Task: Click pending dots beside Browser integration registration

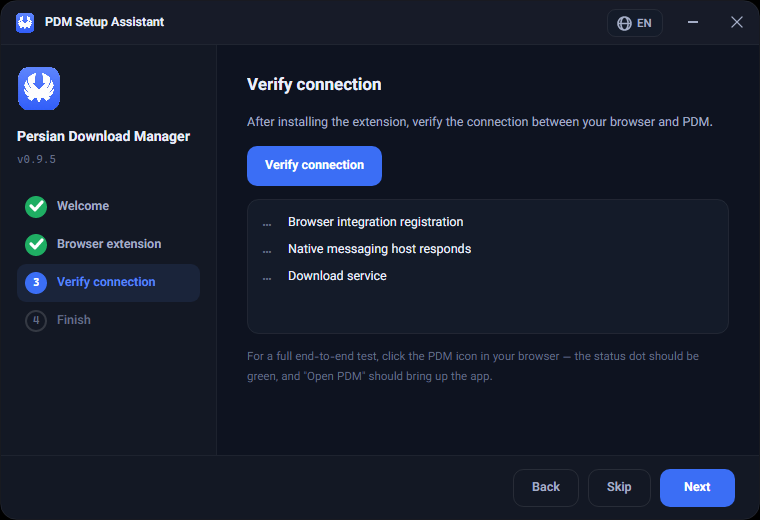Action: 267,224
